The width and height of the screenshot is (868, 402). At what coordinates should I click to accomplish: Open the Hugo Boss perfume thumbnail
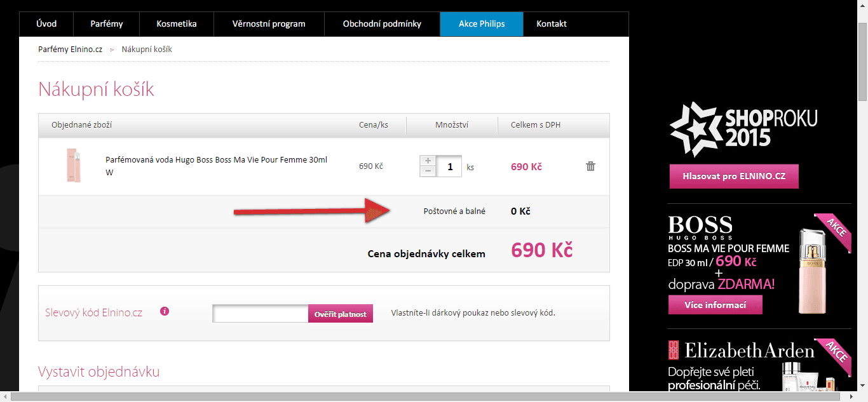click(73, 166)
